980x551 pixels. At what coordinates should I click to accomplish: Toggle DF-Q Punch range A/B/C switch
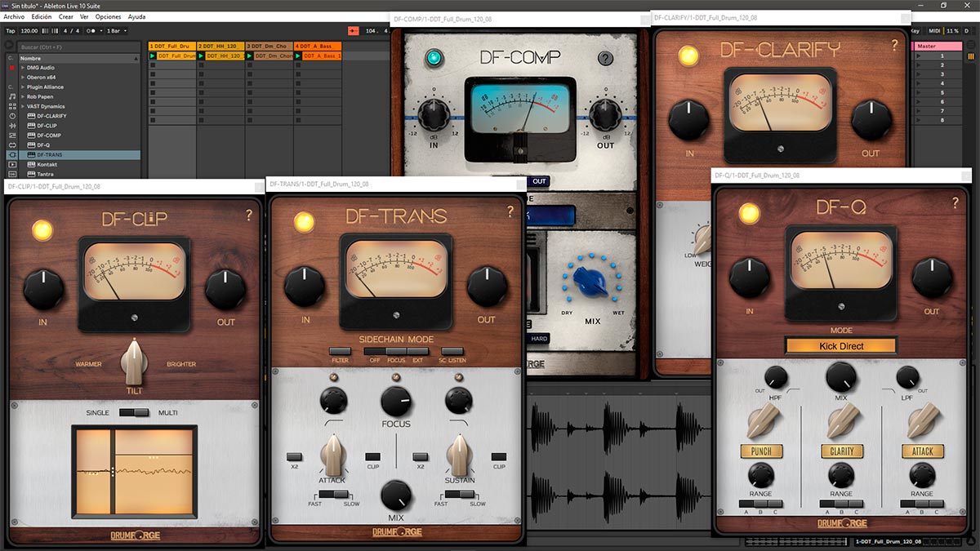(760, 504)
